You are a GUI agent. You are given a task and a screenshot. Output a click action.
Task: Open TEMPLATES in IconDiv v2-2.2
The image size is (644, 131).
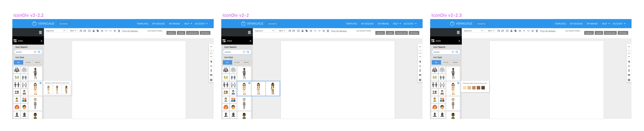(142, 24)
